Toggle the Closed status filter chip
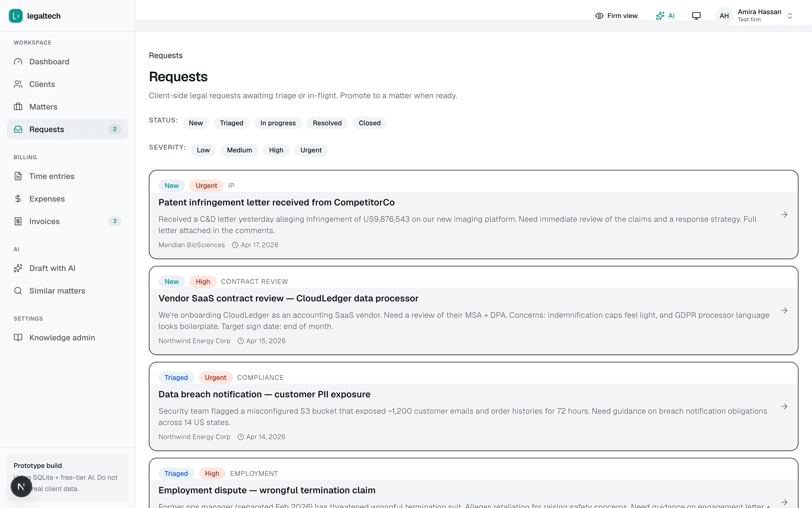 369,123
